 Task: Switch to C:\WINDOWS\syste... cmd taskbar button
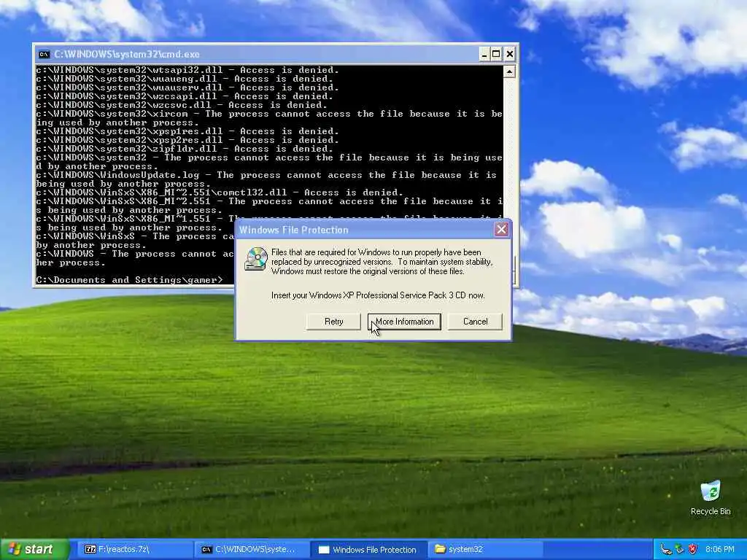(x=252, y=550)
